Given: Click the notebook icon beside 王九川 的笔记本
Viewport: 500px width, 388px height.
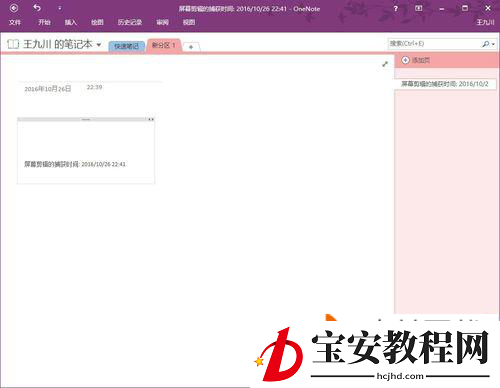Looking at the screenshot, I should pyautogui.click(x=13, y=44).
